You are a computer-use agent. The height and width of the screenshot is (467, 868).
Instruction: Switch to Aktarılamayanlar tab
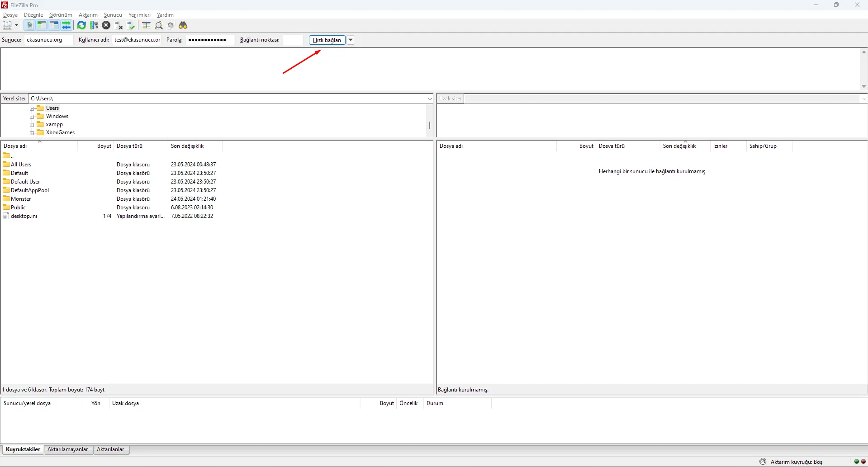(68, 449)
